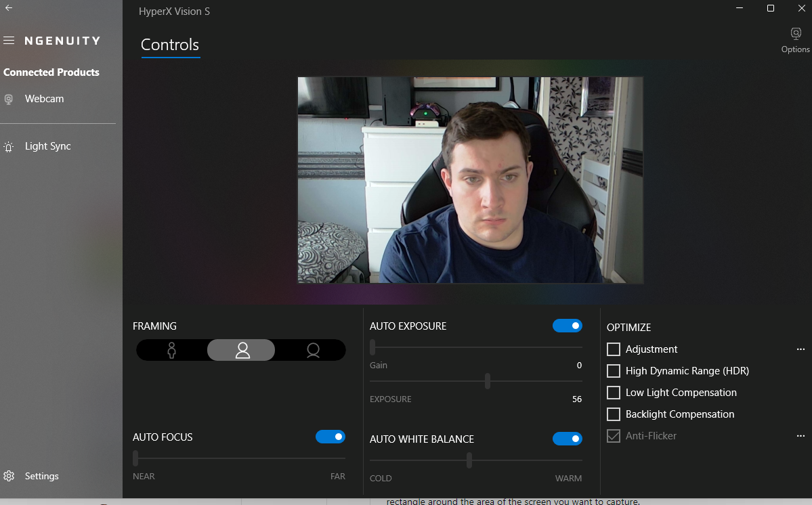Enable High Dynamic Range (HDR)
The width and height of the screenshot is (812, 505).
[x=613, y=371]
